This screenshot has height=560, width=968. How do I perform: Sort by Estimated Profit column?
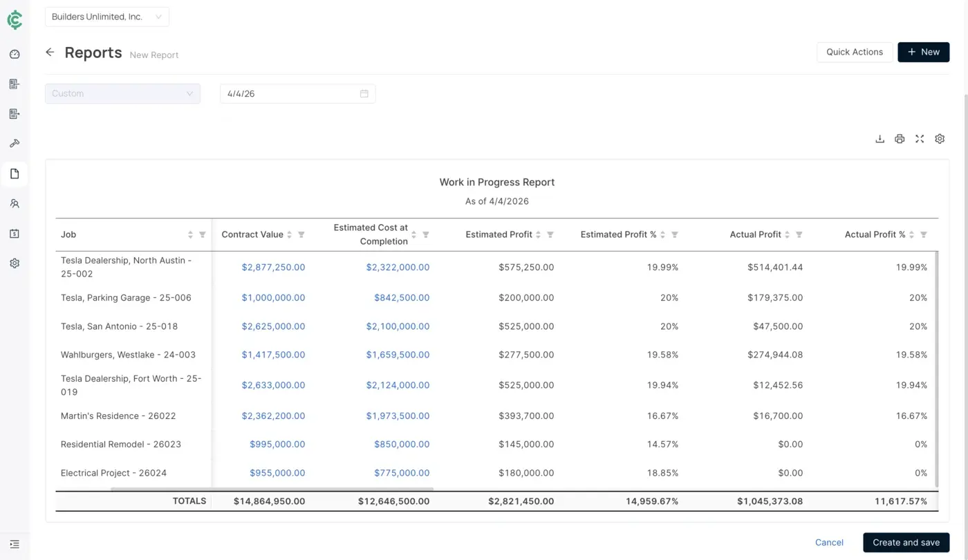[x=538, y=235]
